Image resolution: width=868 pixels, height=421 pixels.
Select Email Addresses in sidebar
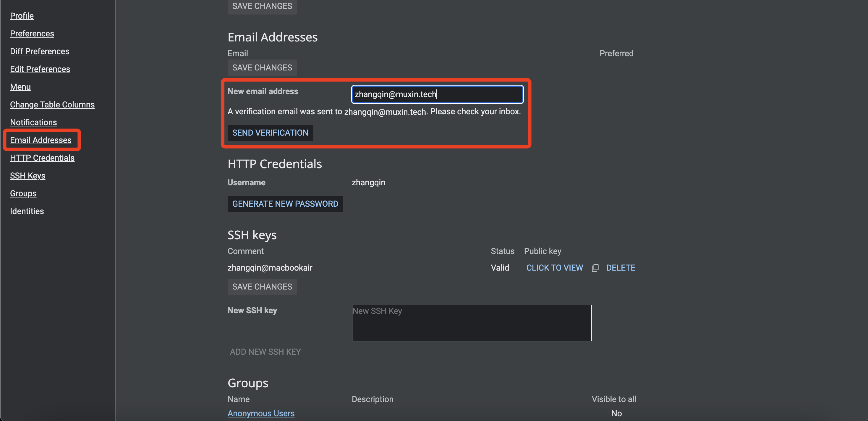(41, 140)
